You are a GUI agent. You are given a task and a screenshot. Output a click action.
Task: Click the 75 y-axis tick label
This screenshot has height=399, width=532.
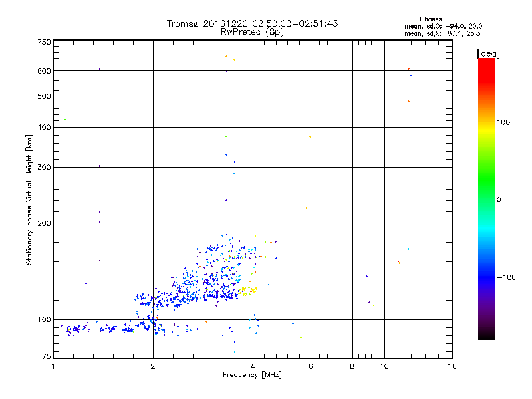[45, 358]
